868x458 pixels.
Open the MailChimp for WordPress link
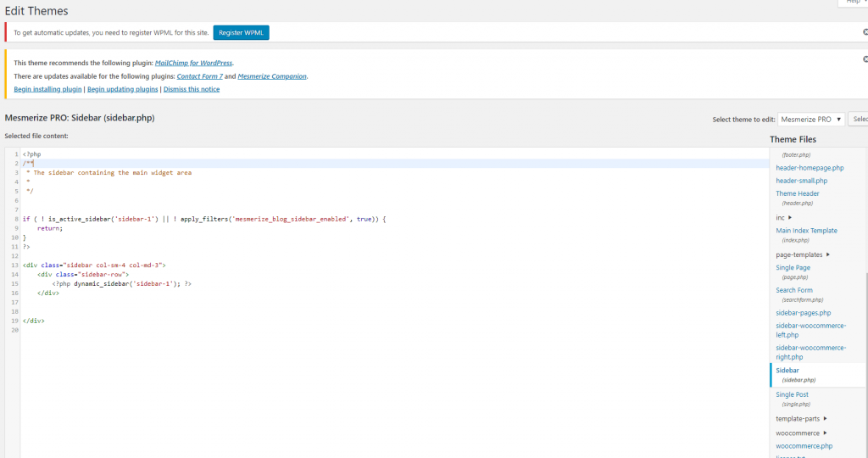193,63
